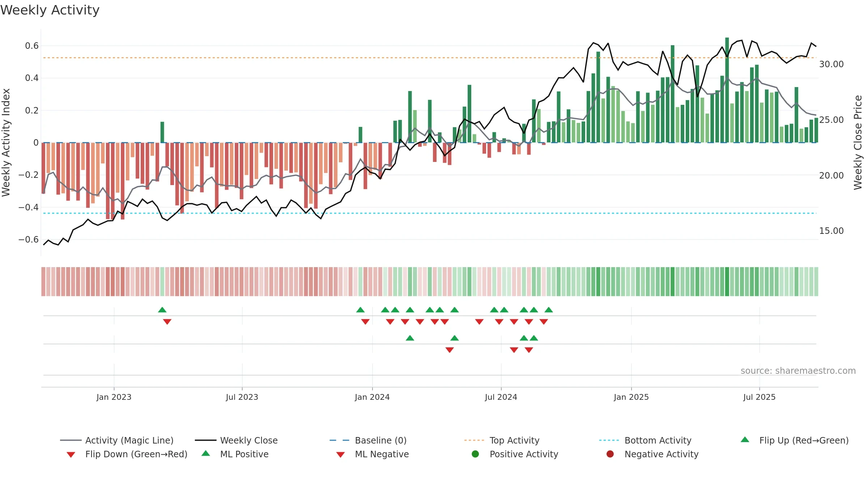Toggle the Bottom Activity legend entry
Viewport: 868px width, 488px height.
[645, 440]
